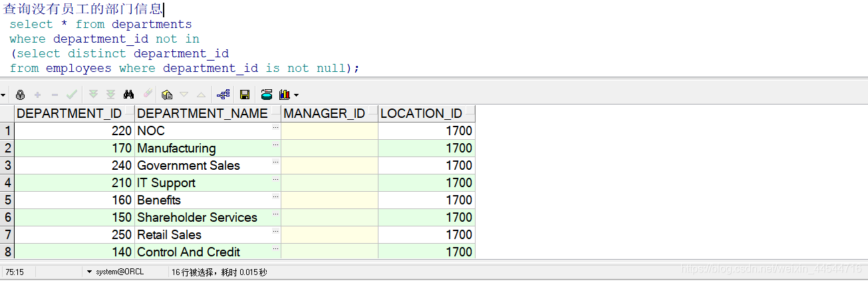Click the bar chart icon
868x281 pixels.
(285, 95)
